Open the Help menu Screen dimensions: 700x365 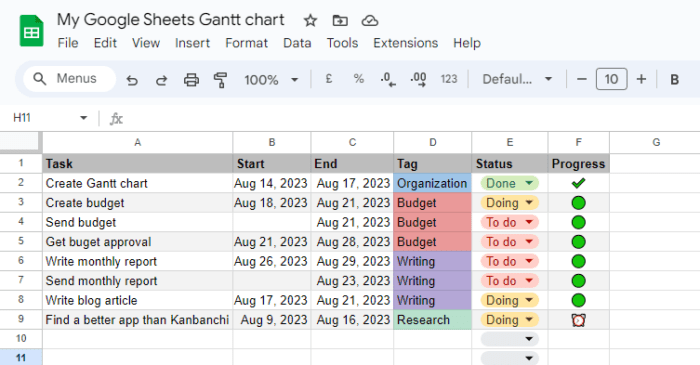(467, 43)
